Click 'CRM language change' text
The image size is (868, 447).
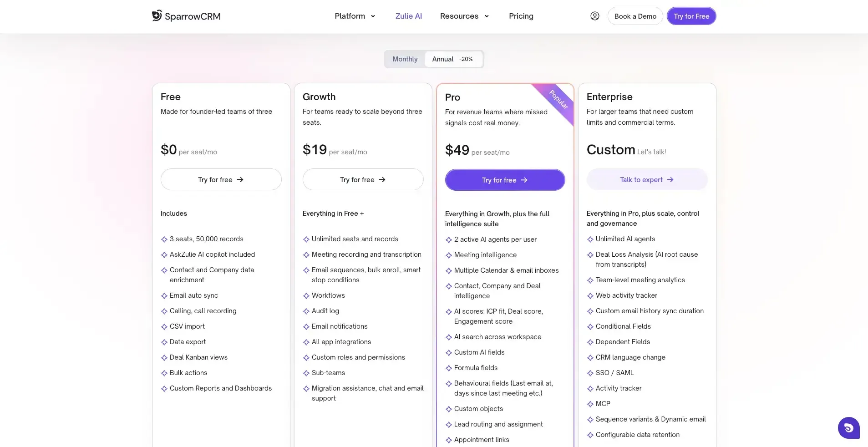tap(630, 357)
